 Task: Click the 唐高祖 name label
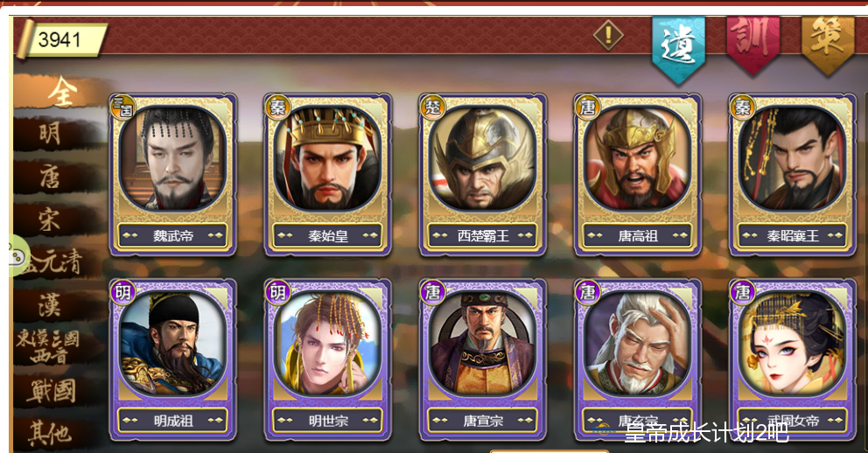tap(638, 235)
